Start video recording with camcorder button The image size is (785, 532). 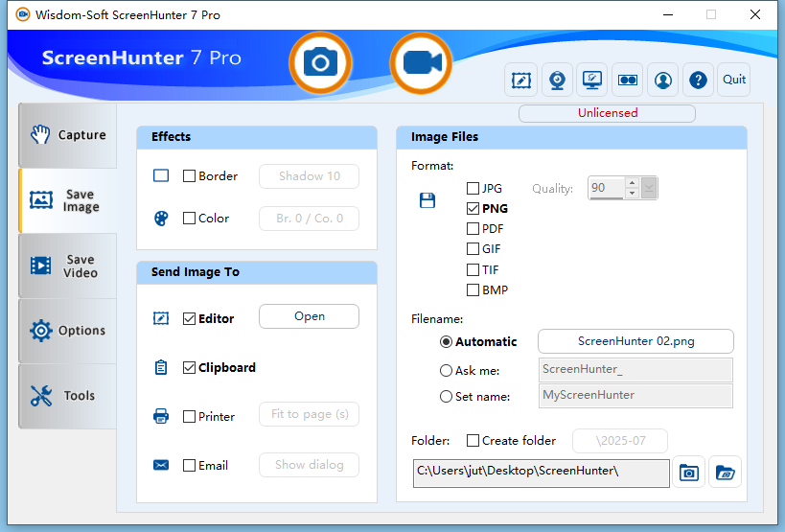click(x=421, y=63)
